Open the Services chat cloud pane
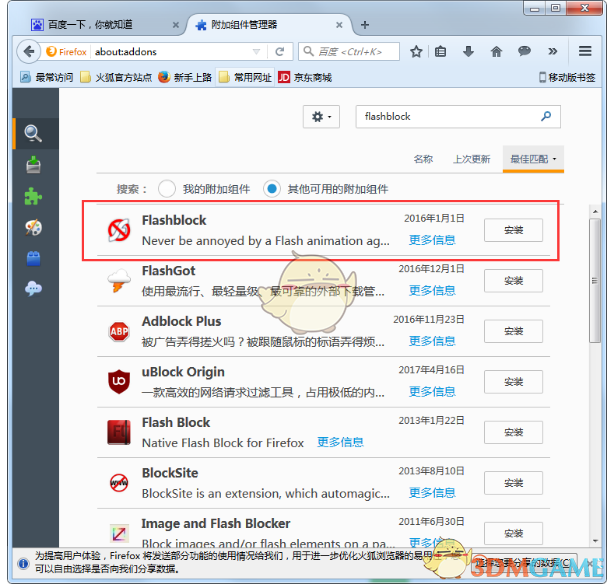The height and width of the screenshot is (586, 615). pyautogui.click(x=33, y=289)
